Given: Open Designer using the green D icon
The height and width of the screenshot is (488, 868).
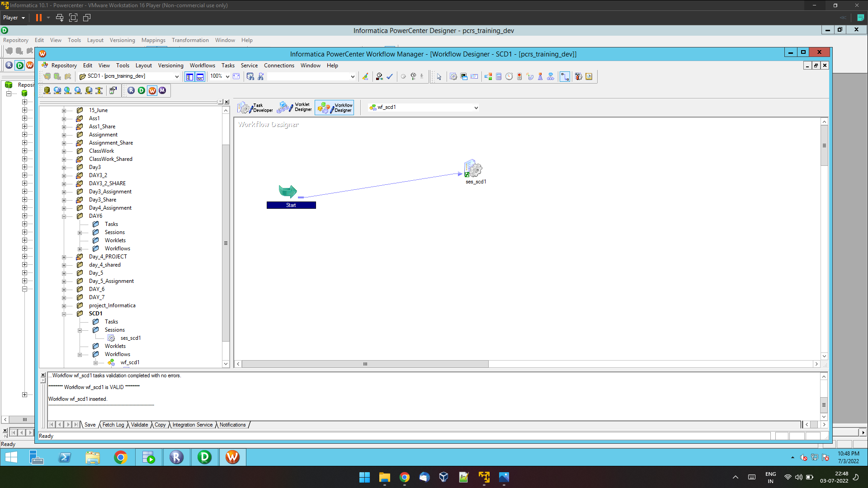Looking at the screenshot, I should [x=141, y=90].
